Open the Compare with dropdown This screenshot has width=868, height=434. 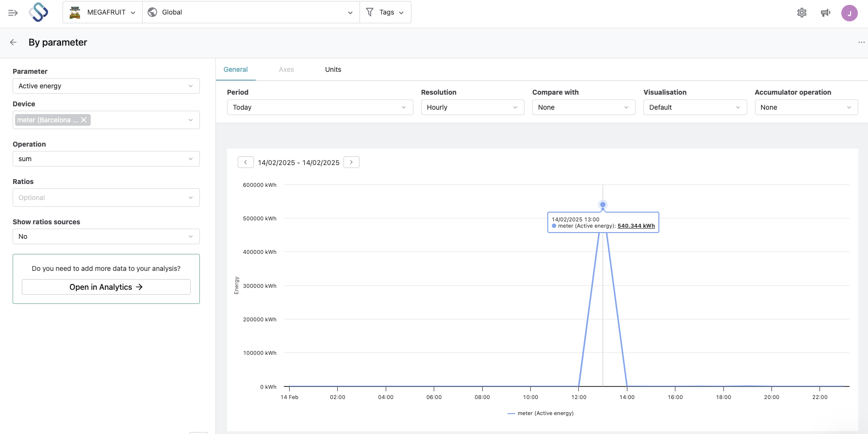click(x=584, y=107)
